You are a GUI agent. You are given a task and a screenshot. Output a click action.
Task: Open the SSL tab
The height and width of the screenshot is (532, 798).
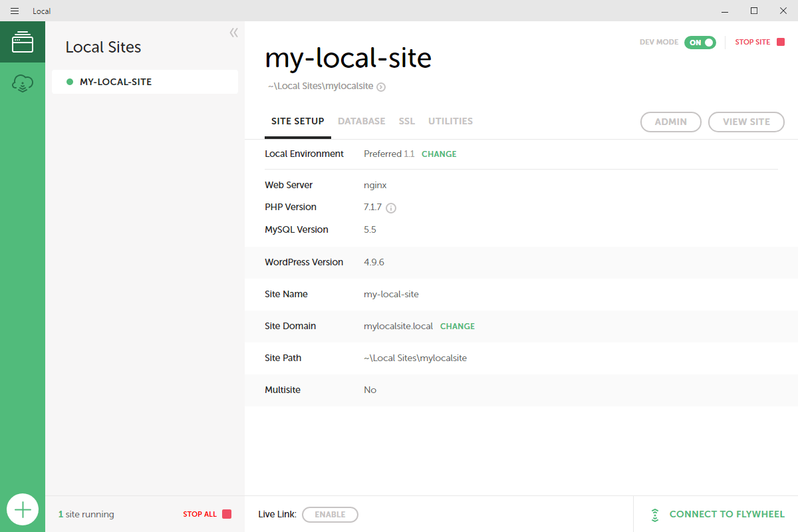coord(407,121)
